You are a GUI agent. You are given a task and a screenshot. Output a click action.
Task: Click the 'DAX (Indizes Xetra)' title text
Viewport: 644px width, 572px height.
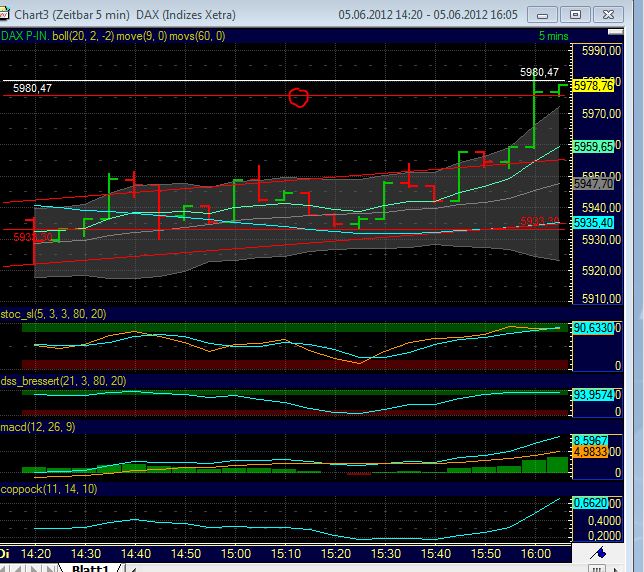coord(186,15)
